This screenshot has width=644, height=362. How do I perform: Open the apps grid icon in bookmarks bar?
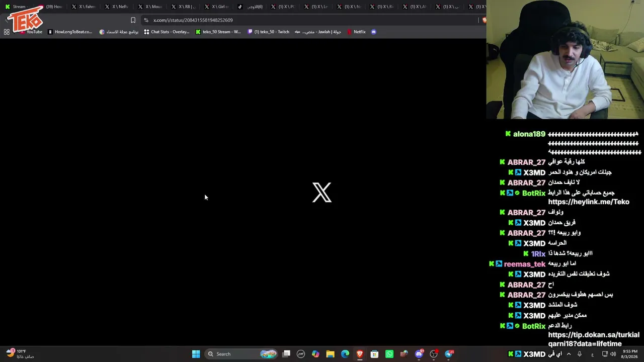point(7,32)
